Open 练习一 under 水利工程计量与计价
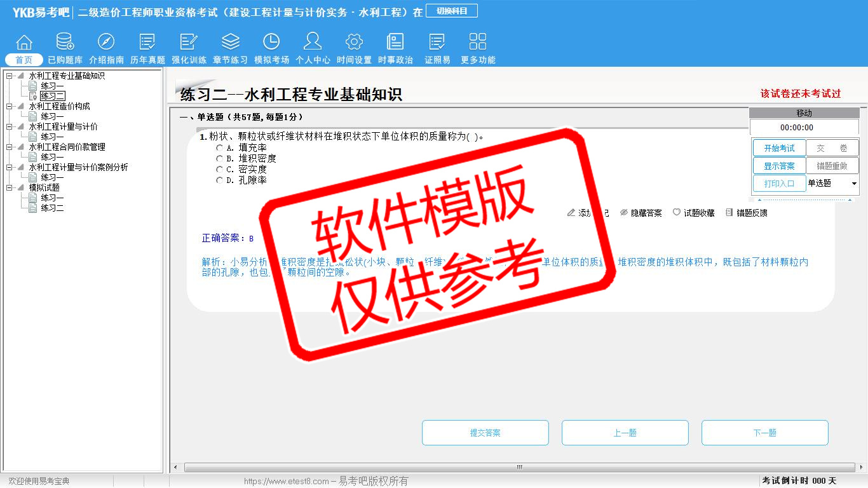This screenshot has width=868, height=488. pyautogui.click(x=52, y=137)
